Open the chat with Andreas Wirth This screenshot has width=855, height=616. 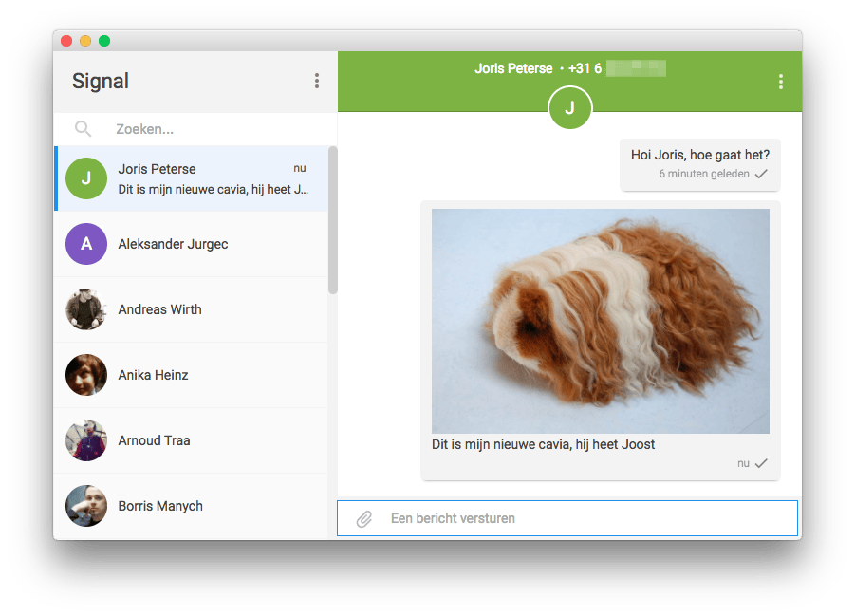[x=190, y=309]
